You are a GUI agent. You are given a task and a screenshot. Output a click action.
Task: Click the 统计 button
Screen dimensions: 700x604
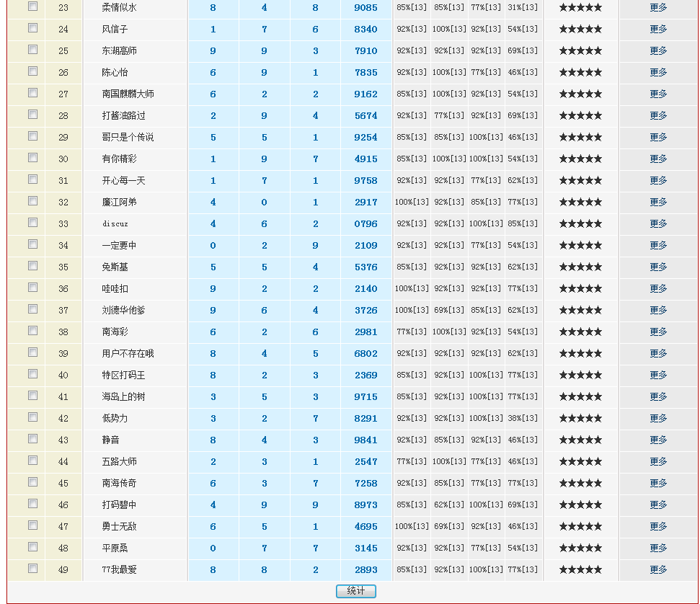pyautogui.click(x=355, y=591)
